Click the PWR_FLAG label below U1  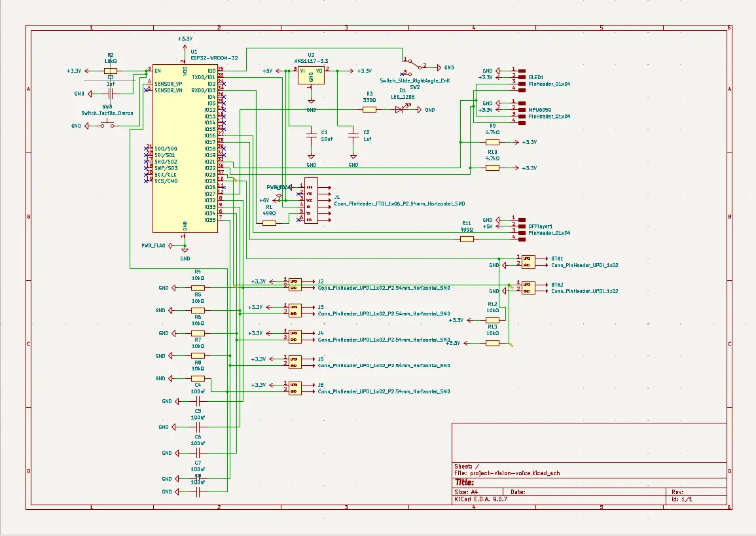click(x=153, y=245)
